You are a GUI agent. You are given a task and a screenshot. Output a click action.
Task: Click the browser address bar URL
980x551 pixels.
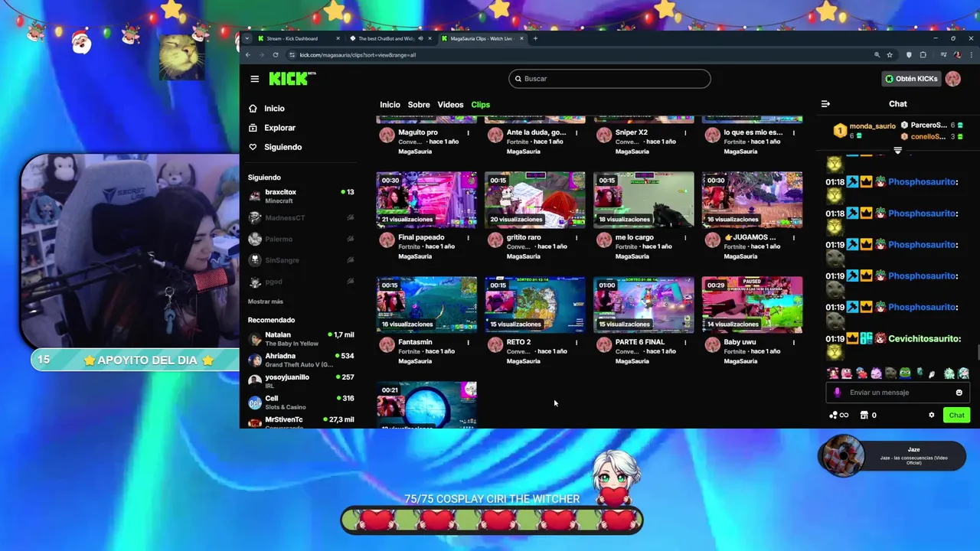358,55
